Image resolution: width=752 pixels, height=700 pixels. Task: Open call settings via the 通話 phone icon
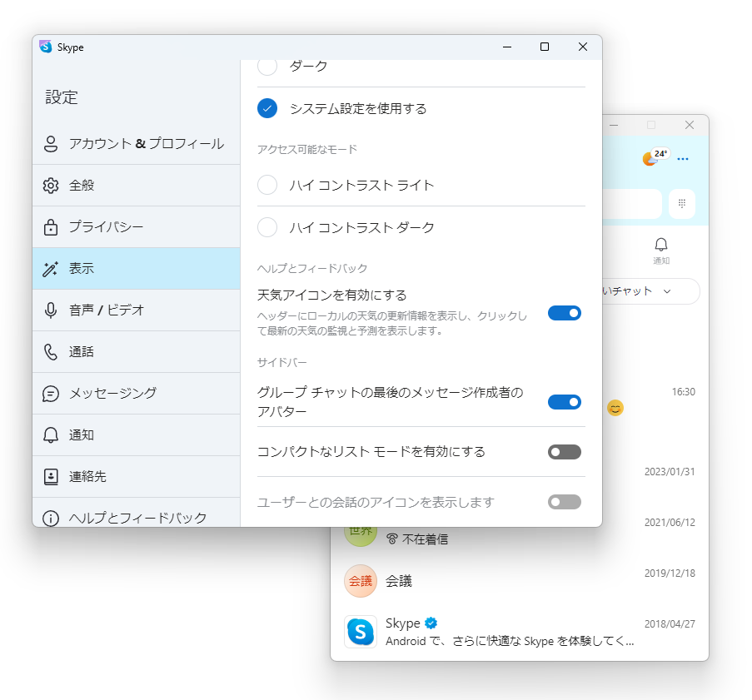49,351
